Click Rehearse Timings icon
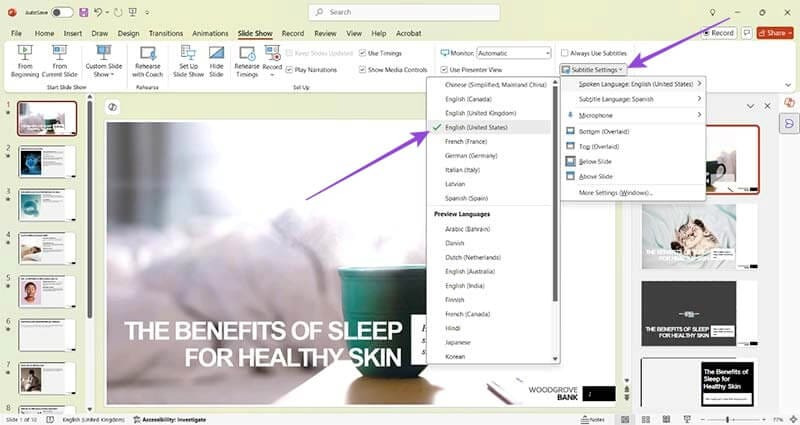Image resolution: width=800 pixels, height=425 pixels. point(246,58)
